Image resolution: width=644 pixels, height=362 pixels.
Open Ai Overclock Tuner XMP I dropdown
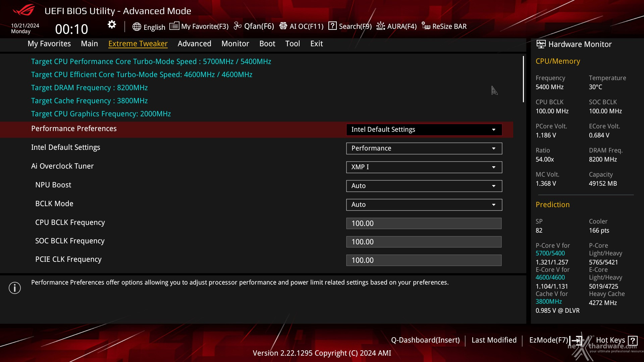point(424,167)
